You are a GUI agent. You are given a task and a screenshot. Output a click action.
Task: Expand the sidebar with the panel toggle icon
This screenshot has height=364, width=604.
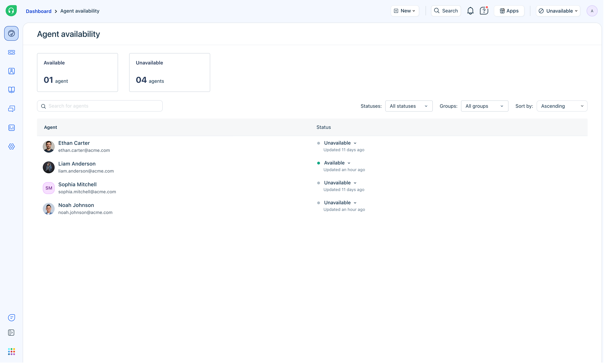tap(11, 333)
